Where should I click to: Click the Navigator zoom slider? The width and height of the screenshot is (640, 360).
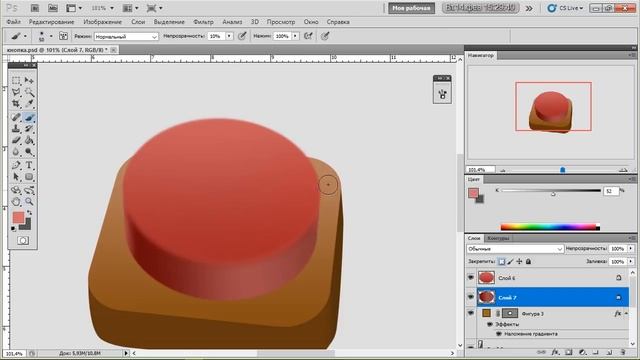click(562, 170)
